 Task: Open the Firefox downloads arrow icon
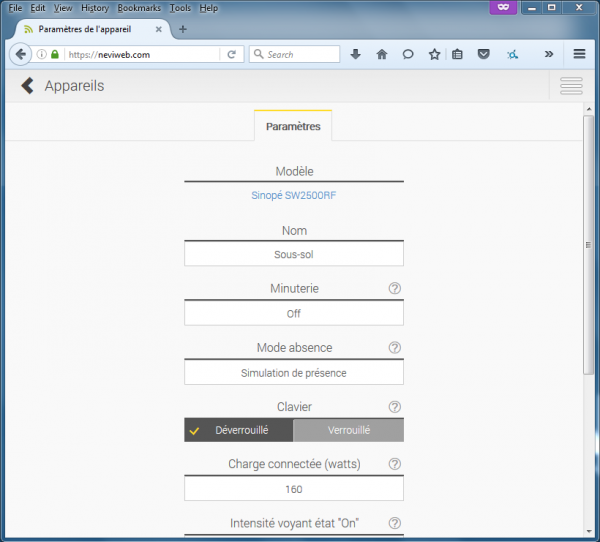click(x=355, y=54)
